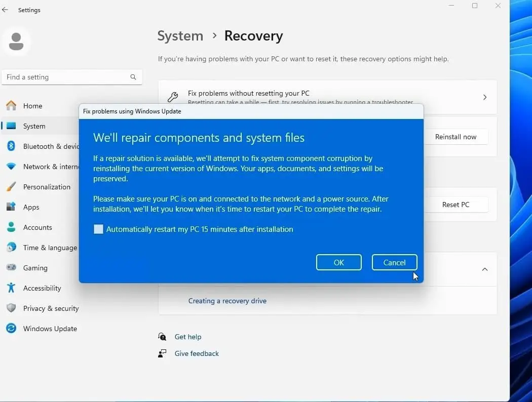Select the Accessibility settings icon
The image size is (532, 402).
(11, 288)
